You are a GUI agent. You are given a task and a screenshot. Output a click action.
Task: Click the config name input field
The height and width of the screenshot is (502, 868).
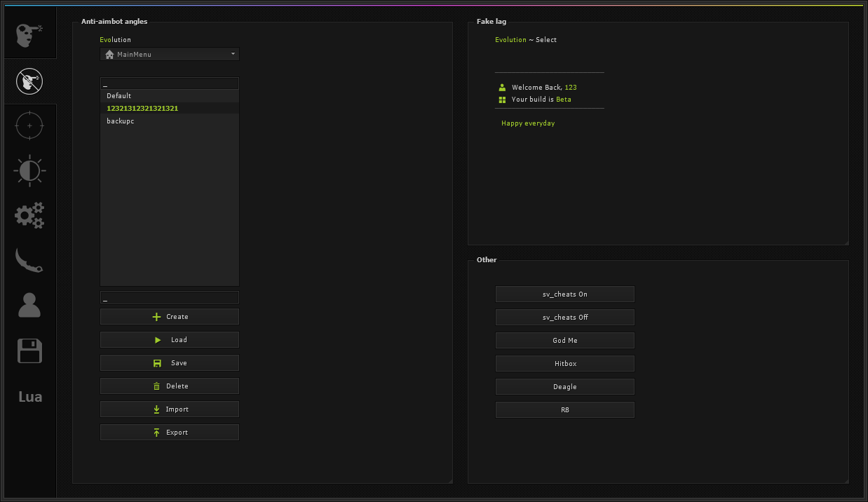coord(169,298)
